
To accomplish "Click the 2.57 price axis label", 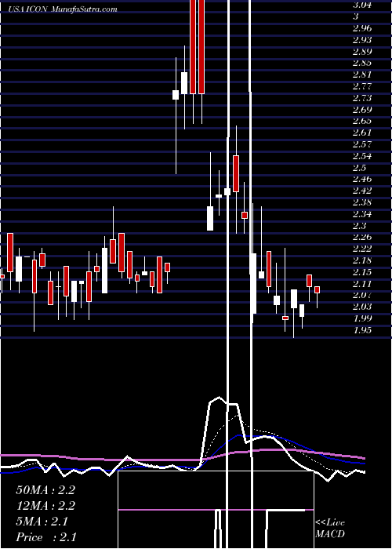I will pos(362,144).
